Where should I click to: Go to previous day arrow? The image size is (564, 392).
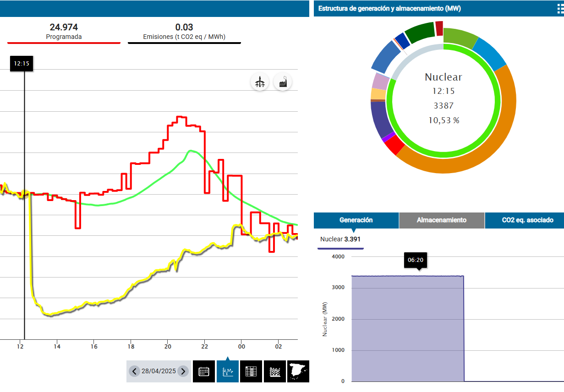134,371
